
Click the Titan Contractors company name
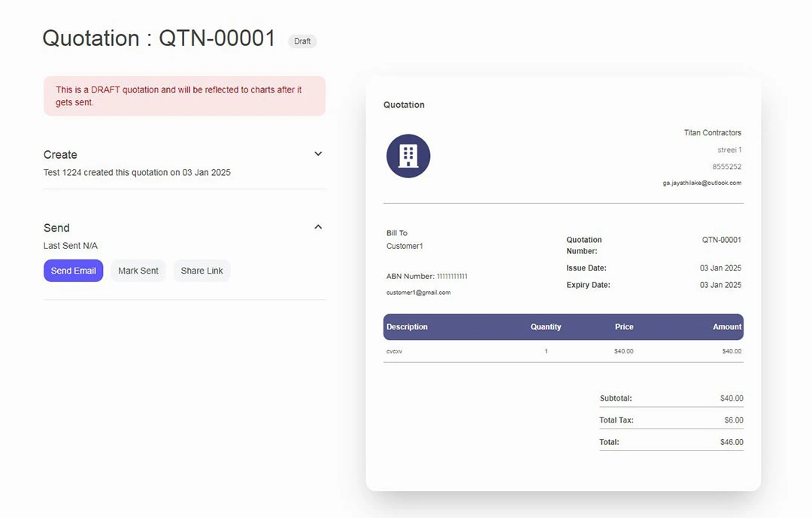[x=712, y=133]
